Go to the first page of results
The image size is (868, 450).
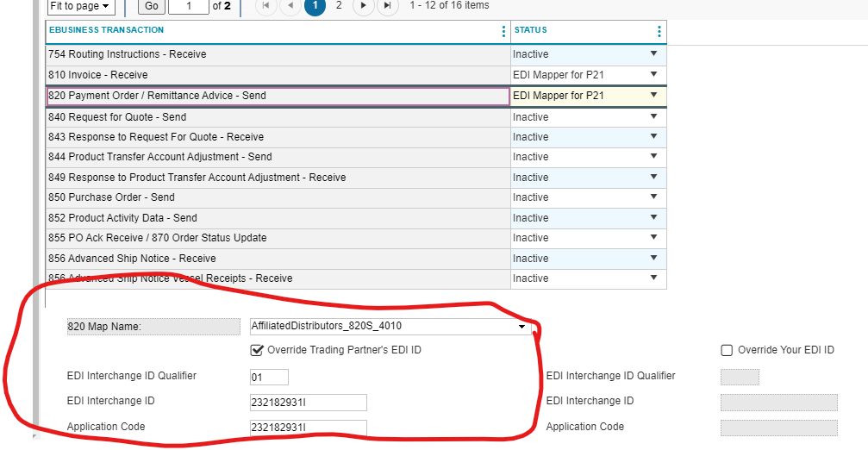tap(266, 6)
